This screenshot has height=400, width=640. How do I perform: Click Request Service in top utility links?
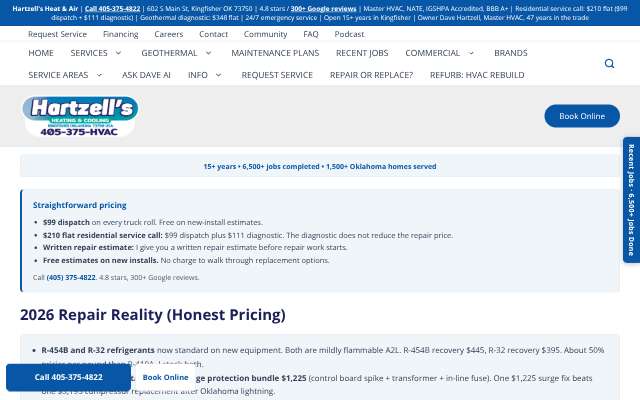(x=58, y=34)
